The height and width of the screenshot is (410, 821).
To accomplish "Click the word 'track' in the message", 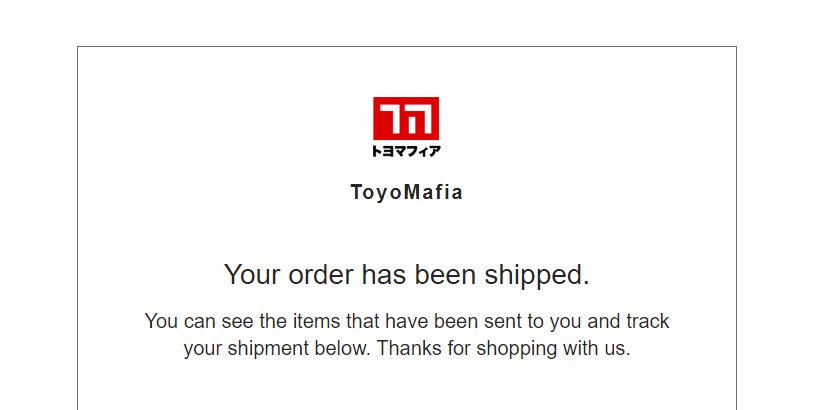I will point(648,321).
